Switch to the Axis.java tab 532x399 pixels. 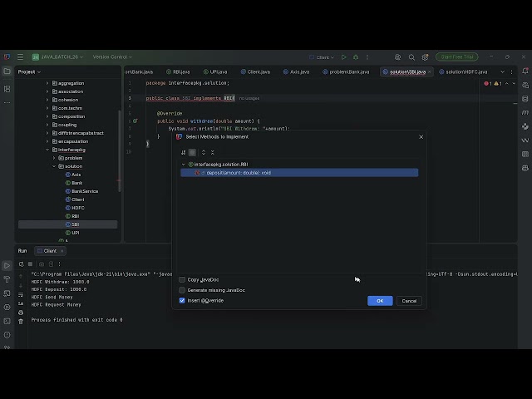tap(296, 72)
